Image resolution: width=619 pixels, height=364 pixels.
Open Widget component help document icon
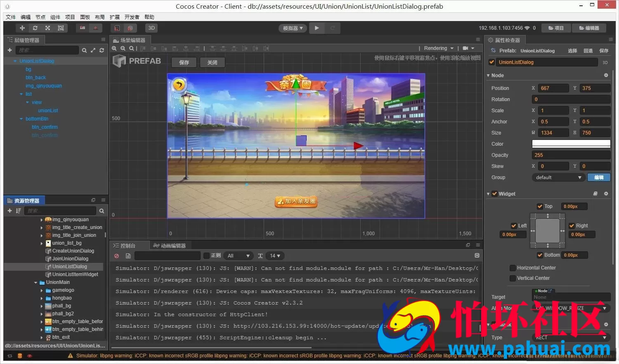point(595,194)
